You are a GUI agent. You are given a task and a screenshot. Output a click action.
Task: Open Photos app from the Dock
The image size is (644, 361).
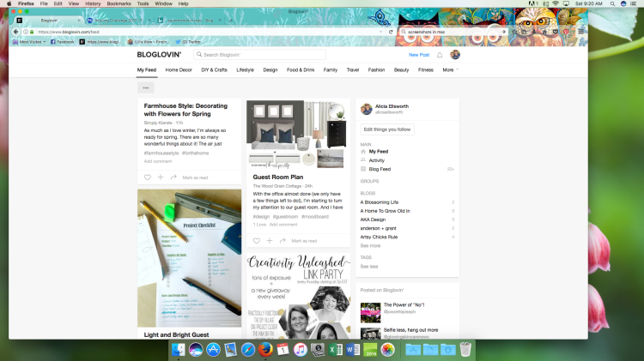387,350
